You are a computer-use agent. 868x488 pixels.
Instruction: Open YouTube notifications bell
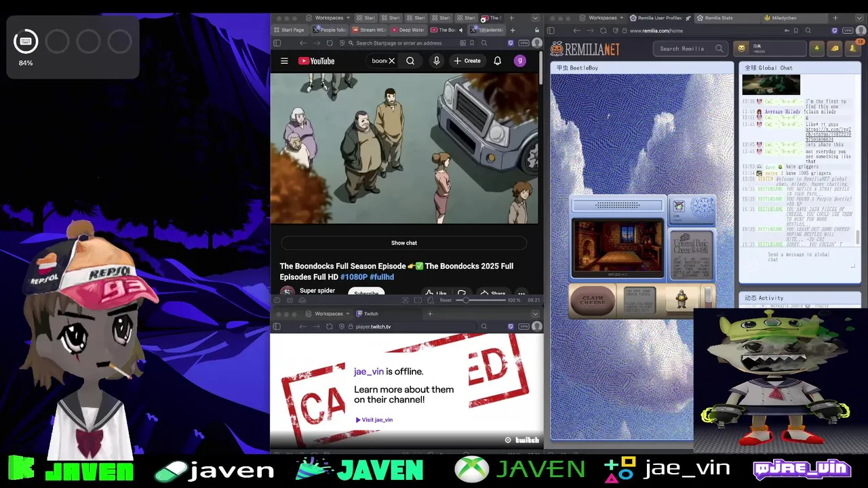[497, 61]
